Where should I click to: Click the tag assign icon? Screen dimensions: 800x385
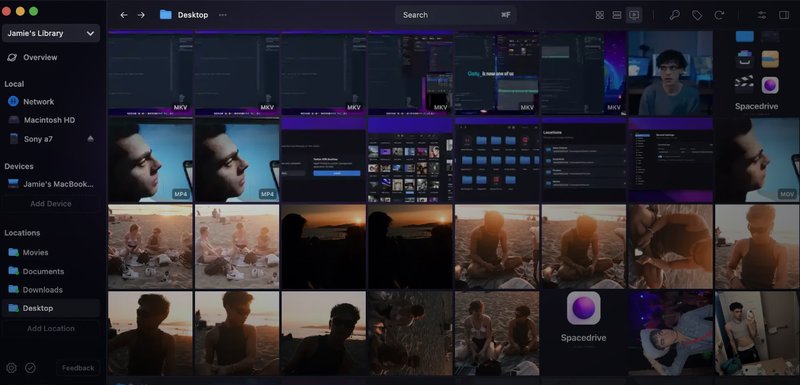pyautogui.click(x=697, y=15)
